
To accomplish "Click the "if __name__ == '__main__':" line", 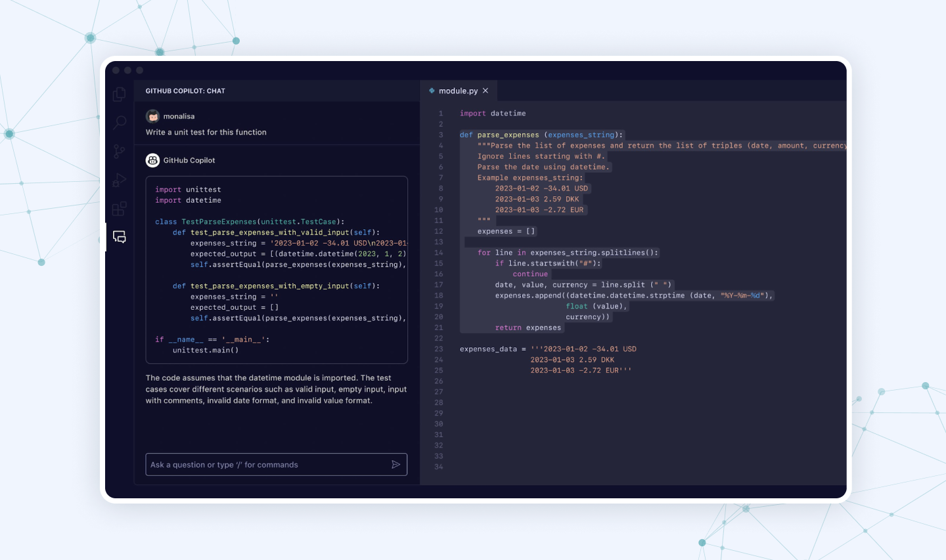I will click(x=212, y=339).
